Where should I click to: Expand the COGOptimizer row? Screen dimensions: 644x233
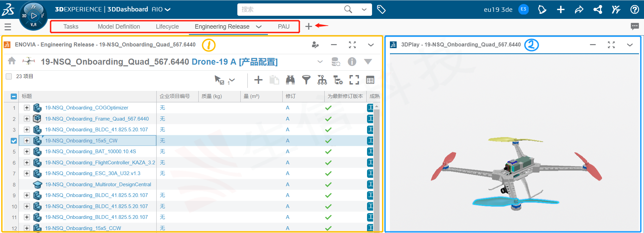(27, 108)
